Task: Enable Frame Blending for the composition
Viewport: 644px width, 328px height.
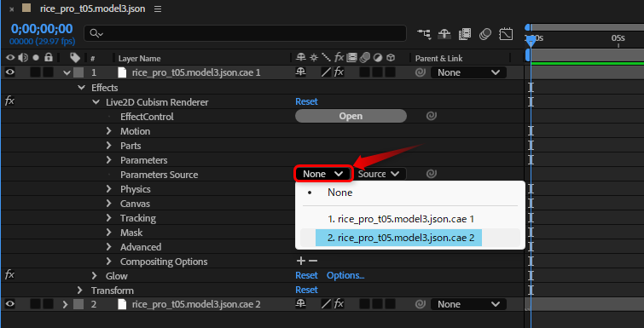Action: click(x=465, y=33)
